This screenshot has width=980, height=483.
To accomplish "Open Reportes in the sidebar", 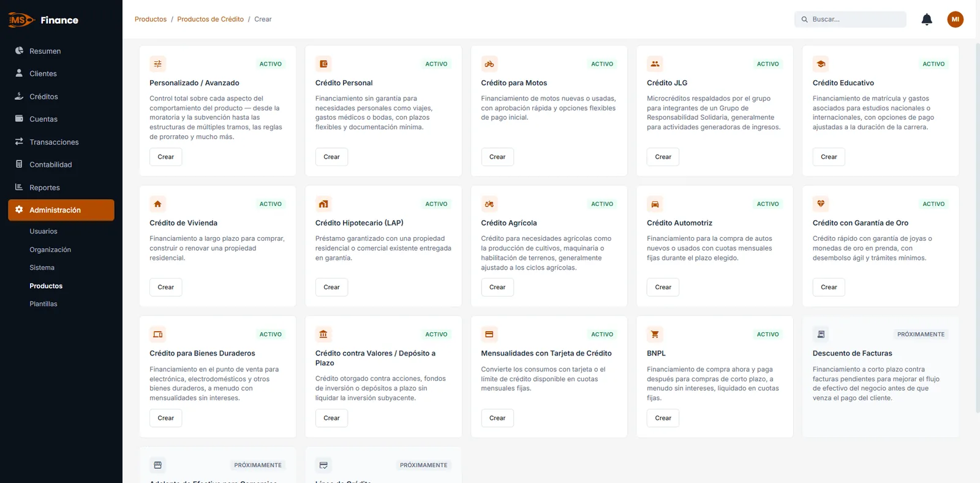I will [61, 188].
